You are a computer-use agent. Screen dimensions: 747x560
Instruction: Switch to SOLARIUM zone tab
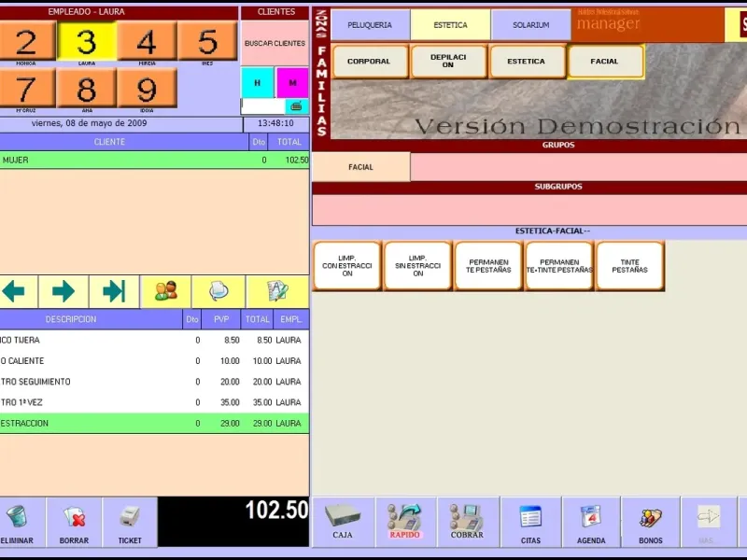[x=530, y=25]
